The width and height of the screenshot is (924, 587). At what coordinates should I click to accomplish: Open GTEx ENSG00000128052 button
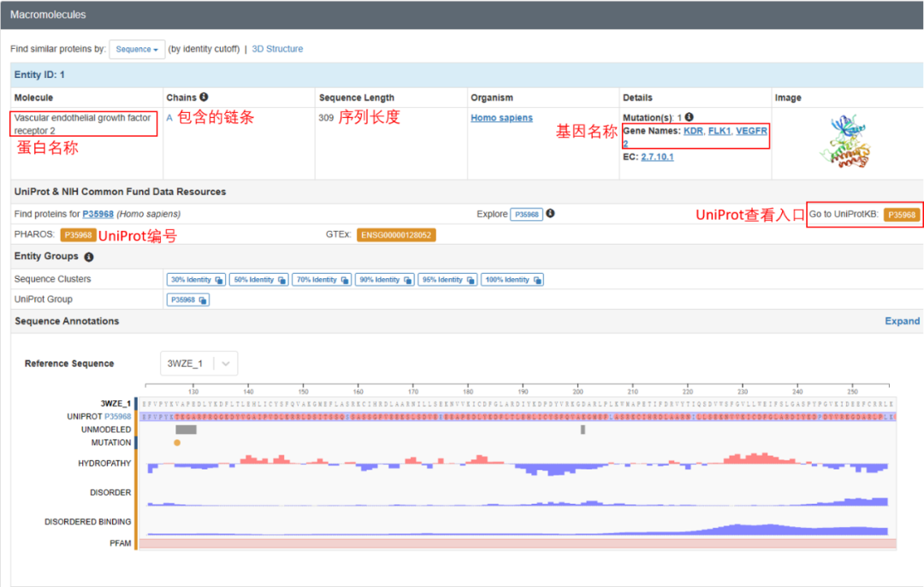[396, 234]
